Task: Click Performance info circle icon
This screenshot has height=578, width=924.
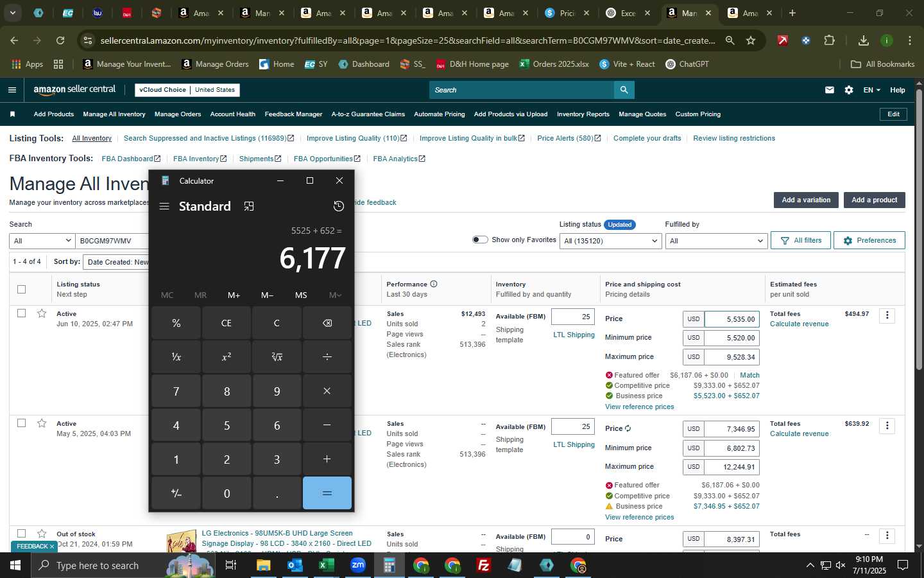Action: [434, 284]
